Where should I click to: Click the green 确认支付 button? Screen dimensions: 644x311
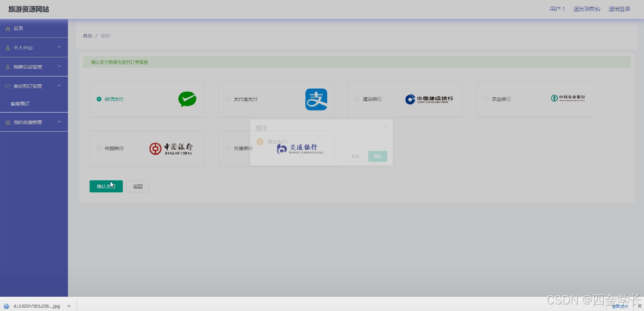pyautogui.click(x=106, y=186)
